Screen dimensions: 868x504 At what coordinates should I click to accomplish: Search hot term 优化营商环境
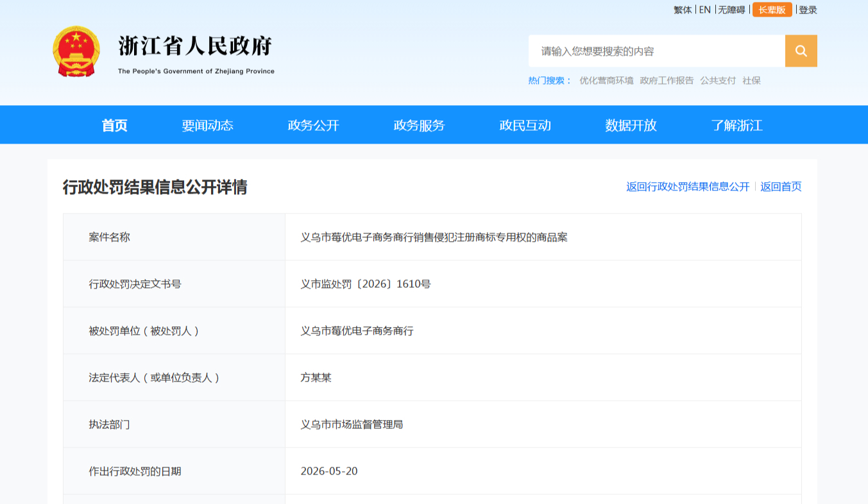click(x=606, y=81)
